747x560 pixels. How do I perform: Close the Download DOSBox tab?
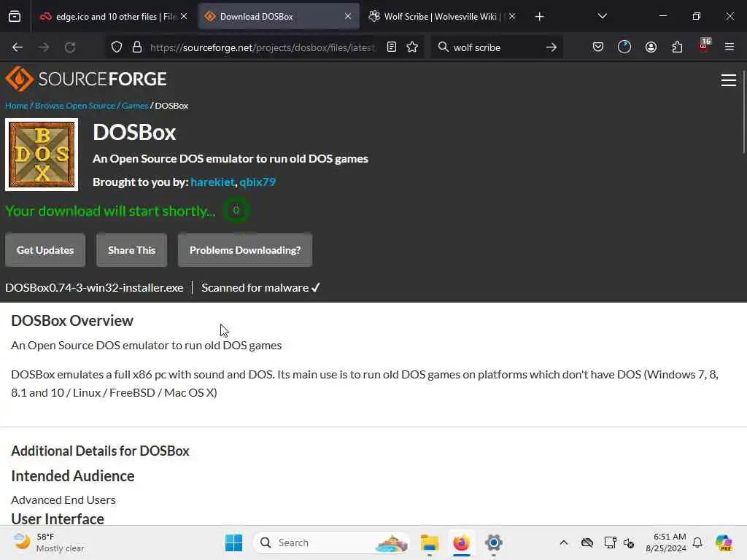click(348, 17)
